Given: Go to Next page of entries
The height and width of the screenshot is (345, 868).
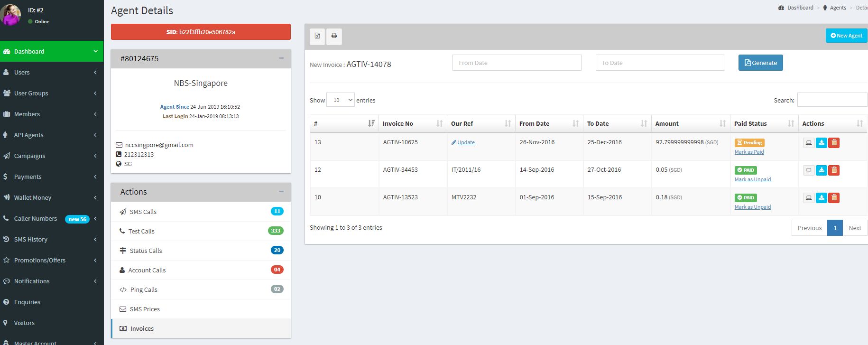Looking at the screenshot, I should tap(855, 228).
